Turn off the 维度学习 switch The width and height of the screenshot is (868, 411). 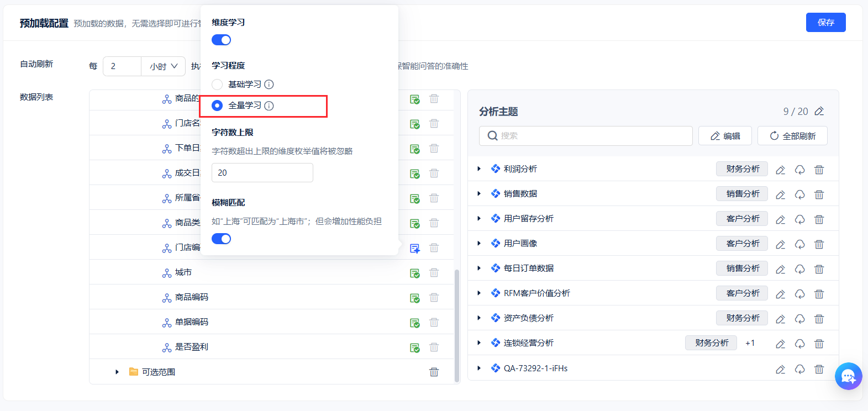pos(221,40)
